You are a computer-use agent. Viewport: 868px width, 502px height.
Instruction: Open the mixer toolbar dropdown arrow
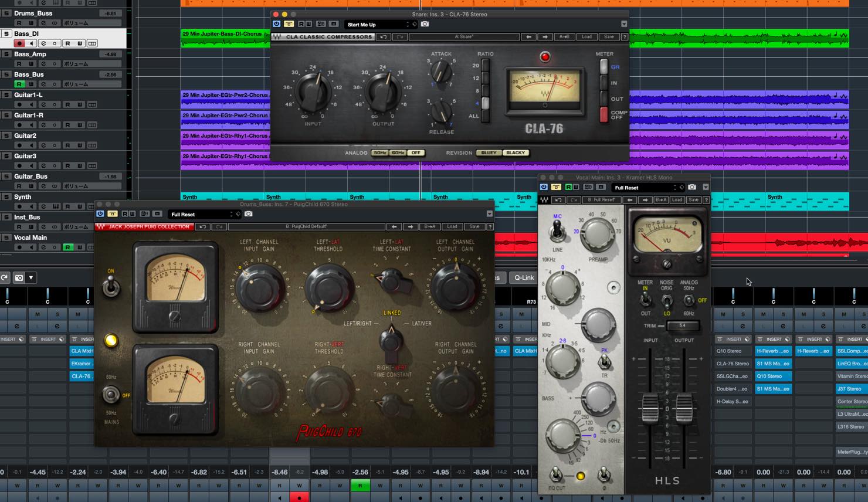pos(31,277)
